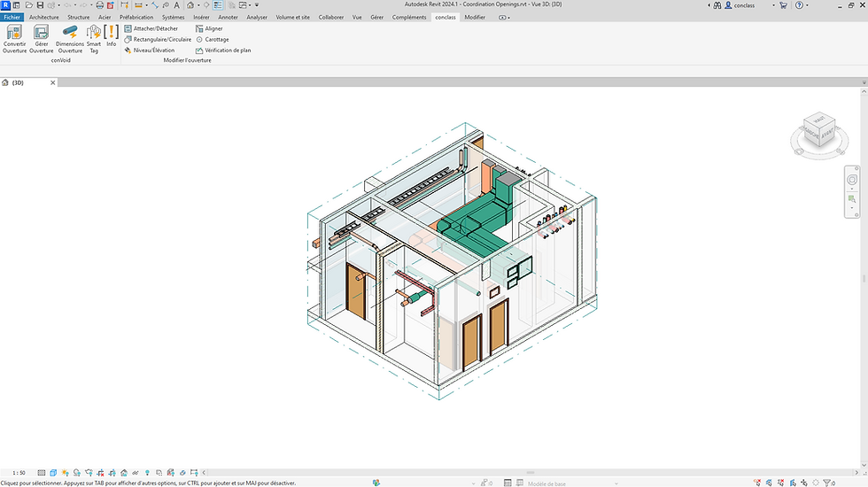Toggle Sun Path in view control bar
Screen dimensions: 868x487
[65, 473]
